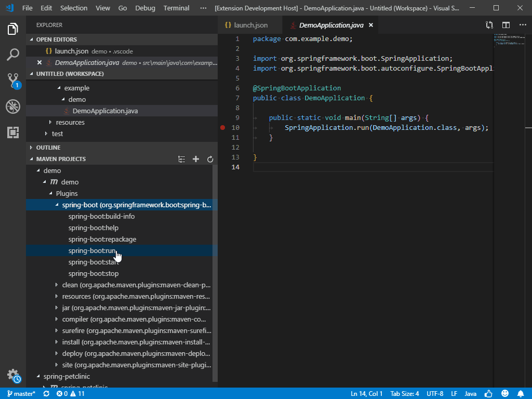Change indentation via Tab Size: 4

point(404,394)
